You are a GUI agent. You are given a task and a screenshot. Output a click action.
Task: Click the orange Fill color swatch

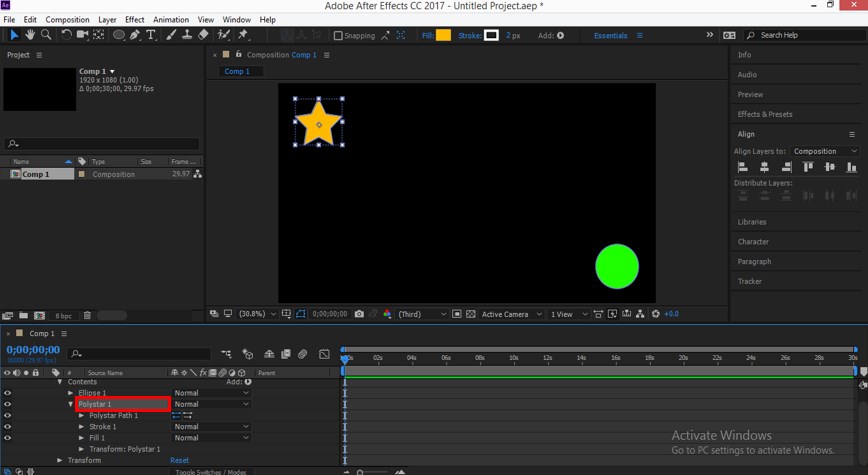[443, 35]
